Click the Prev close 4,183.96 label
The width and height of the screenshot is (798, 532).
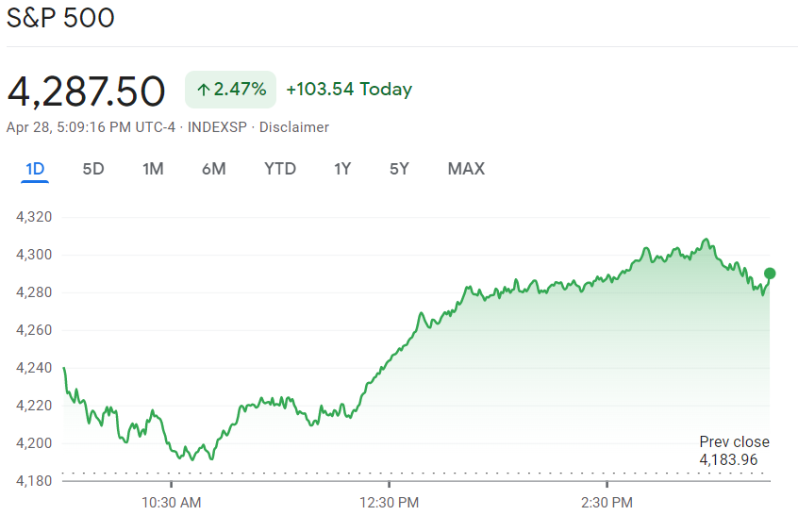coord(734,451)
